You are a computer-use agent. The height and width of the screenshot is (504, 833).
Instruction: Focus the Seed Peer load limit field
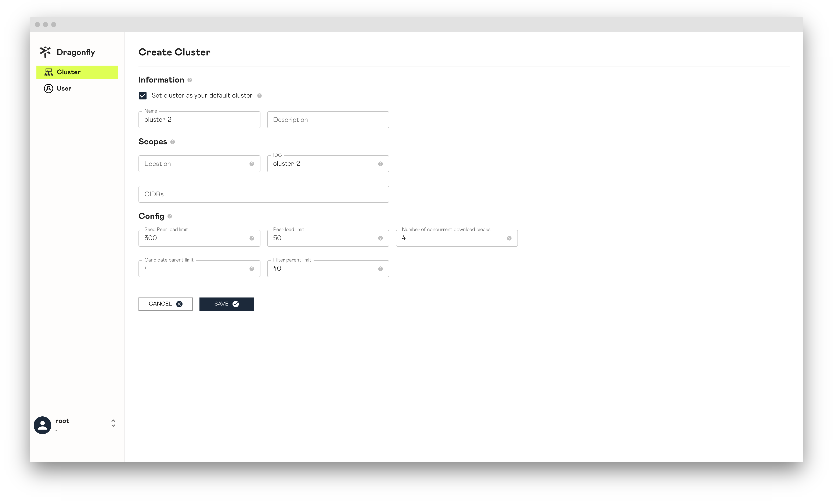[199, 238]
